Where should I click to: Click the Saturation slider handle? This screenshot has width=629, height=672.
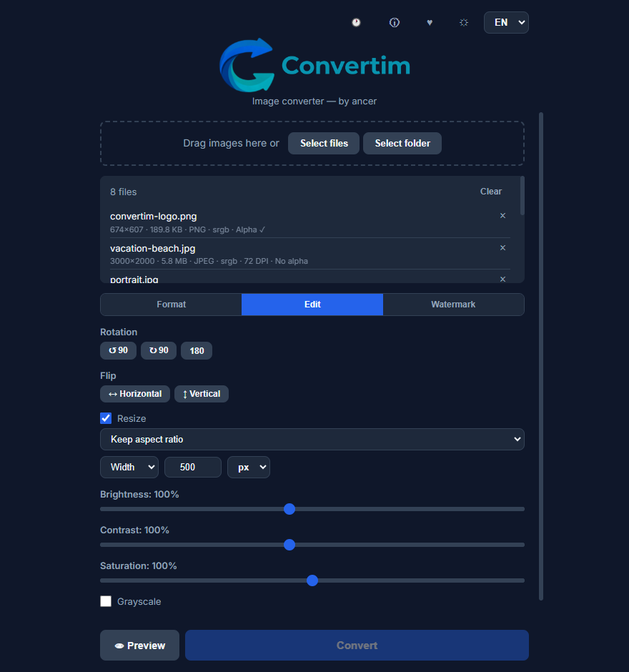(x=312, y=580)
